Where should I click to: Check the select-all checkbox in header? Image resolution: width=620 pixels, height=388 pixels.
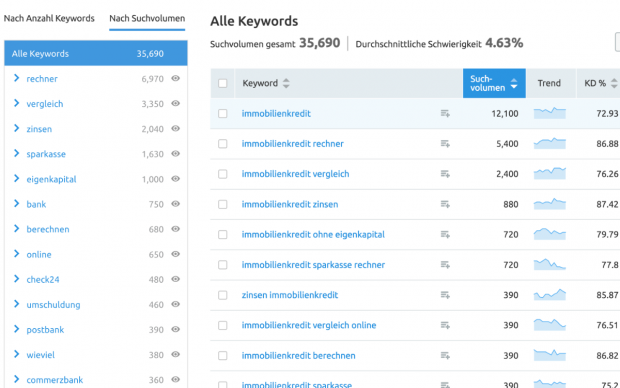tap(223, 83)
